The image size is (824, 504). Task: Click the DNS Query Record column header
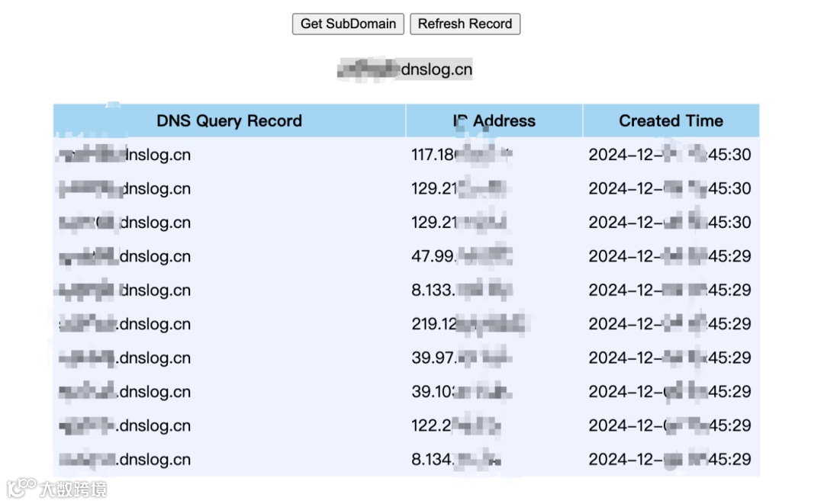(229, 120)
